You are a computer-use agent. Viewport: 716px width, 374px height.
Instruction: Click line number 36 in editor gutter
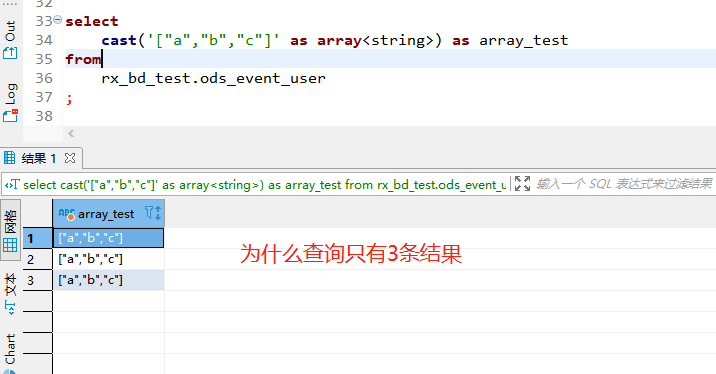pos(44,78)
